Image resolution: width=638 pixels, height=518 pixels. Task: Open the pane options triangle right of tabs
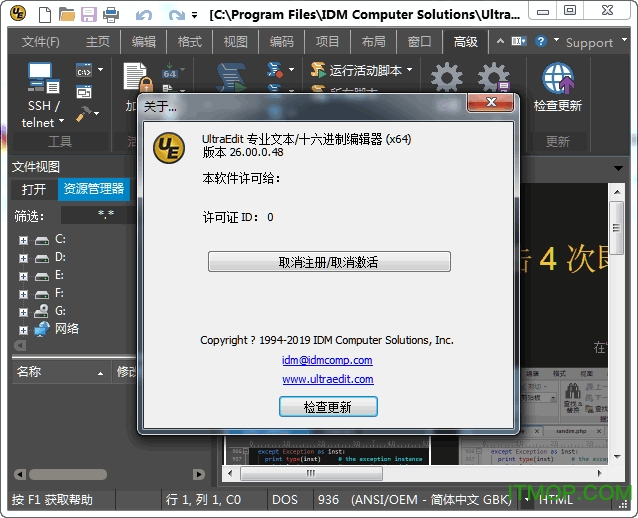coord(618,168)
